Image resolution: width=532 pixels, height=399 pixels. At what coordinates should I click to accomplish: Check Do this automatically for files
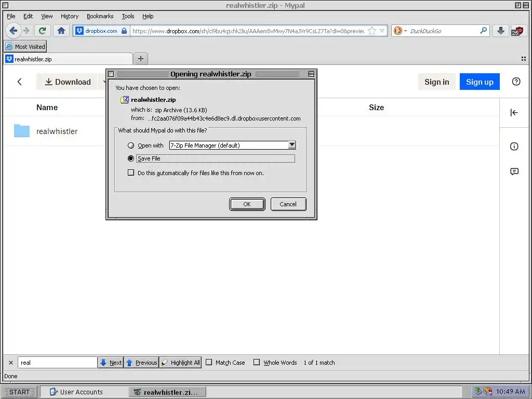coord(130,172)
